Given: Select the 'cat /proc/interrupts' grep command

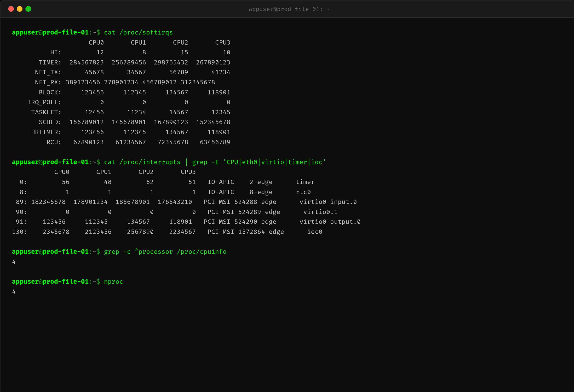Looking at the screenshot, I should [x=215, y=162].
